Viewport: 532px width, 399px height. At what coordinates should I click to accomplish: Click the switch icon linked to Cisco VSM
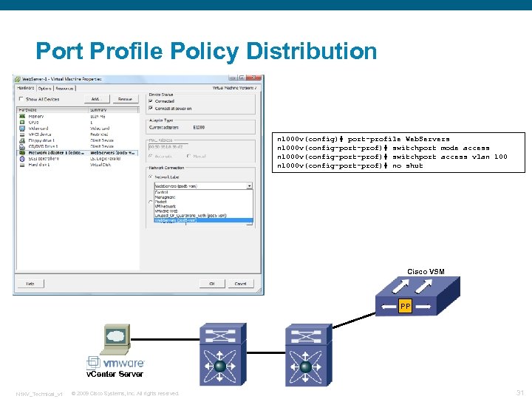tap(308, 355)
